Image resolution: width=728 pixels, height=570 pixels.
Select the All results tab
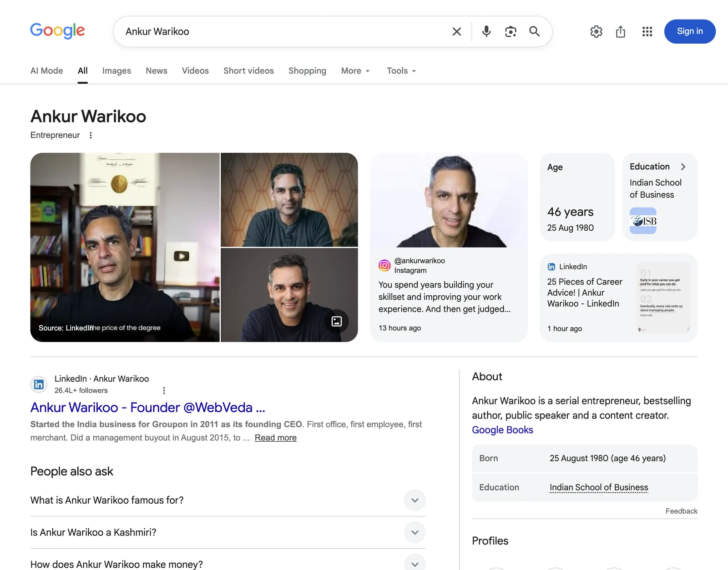tap(82, 71)
